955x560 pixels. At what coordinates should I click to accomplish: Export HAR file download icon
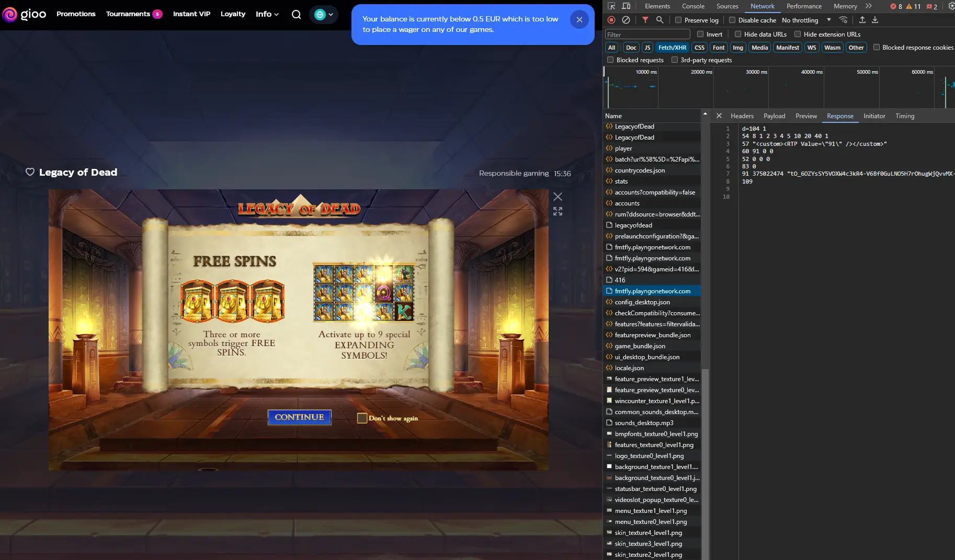(875, 20)
